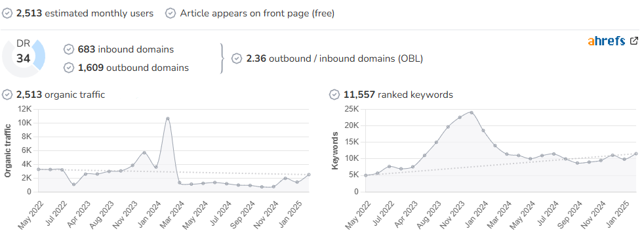Click the 10K label on organic traffic axis

[25, 123]
